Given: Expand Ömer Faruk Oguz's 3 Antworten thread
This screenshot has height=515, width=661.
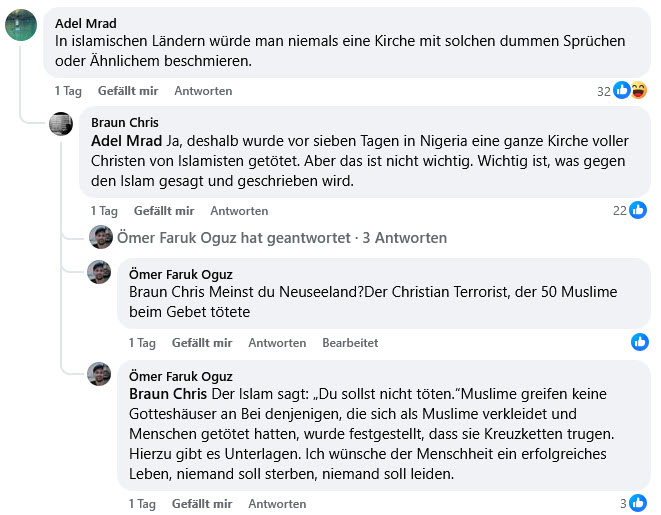Looking at the screenshot, I should [x=282, y=238].
